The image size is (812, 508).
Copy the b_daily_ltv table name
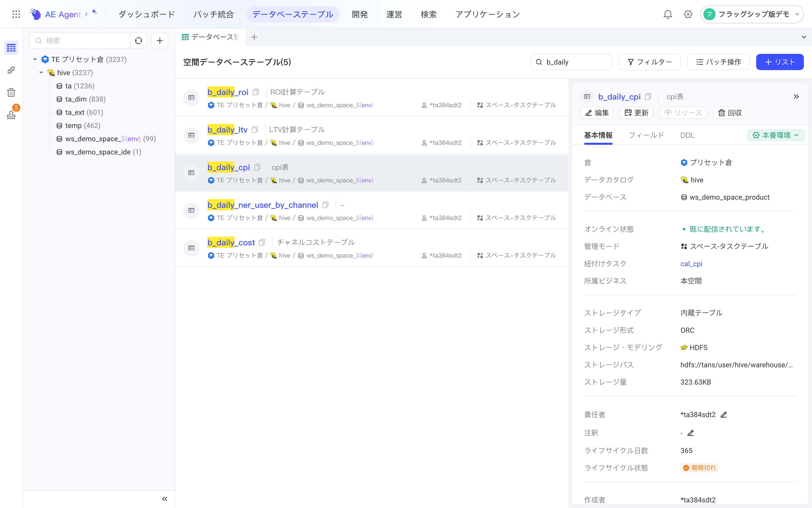tap(255, 130)
